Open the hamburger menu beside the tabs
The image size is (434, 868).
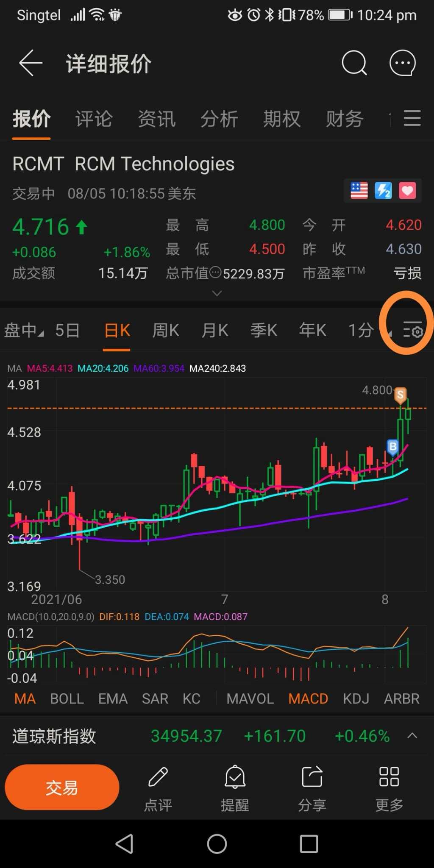[x=412, y=118]
